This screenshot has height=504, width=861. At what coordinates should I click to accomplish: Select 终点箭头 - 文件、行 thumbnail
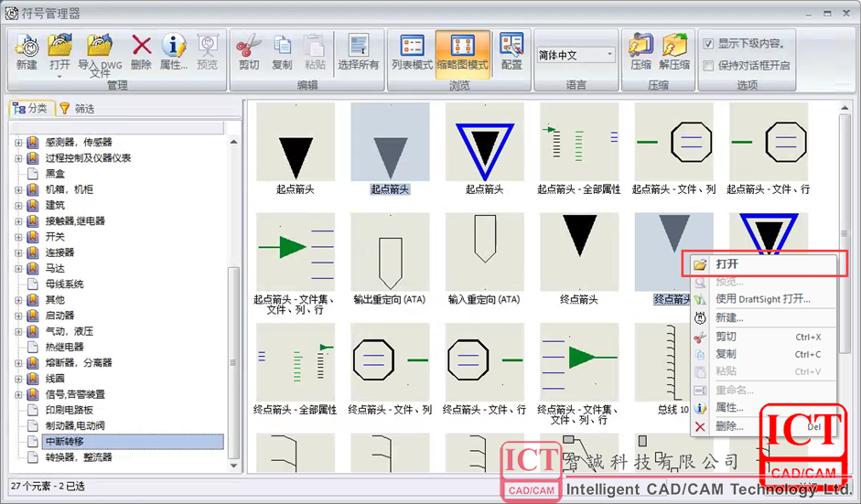point(485,362)
